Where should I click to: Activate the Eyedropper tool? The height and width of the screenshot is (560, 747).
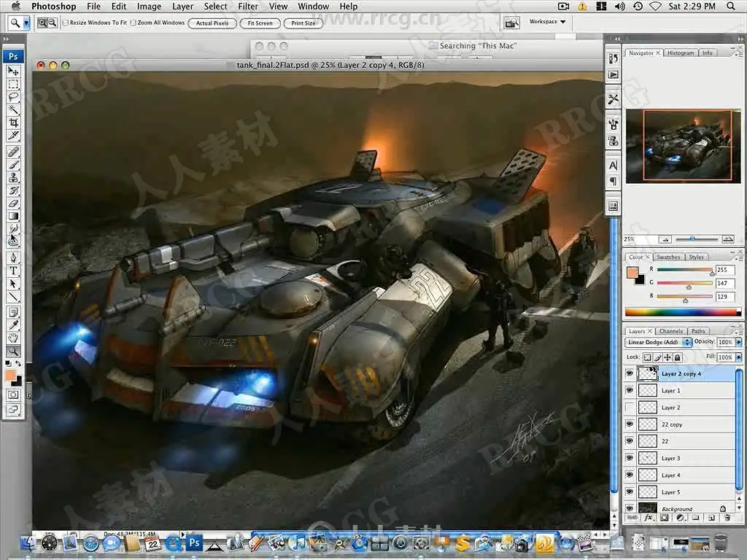pyautogui.click(x=13, y=324)
